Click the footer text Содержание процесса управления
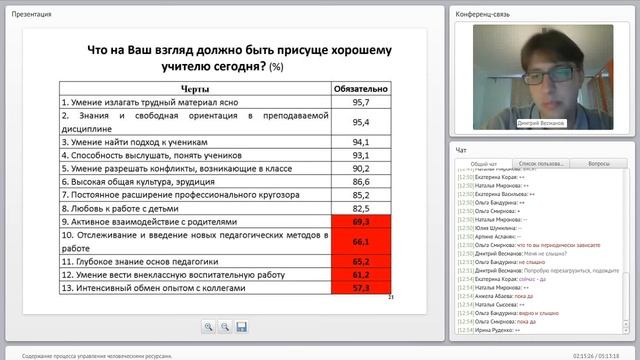 point(97,356)
